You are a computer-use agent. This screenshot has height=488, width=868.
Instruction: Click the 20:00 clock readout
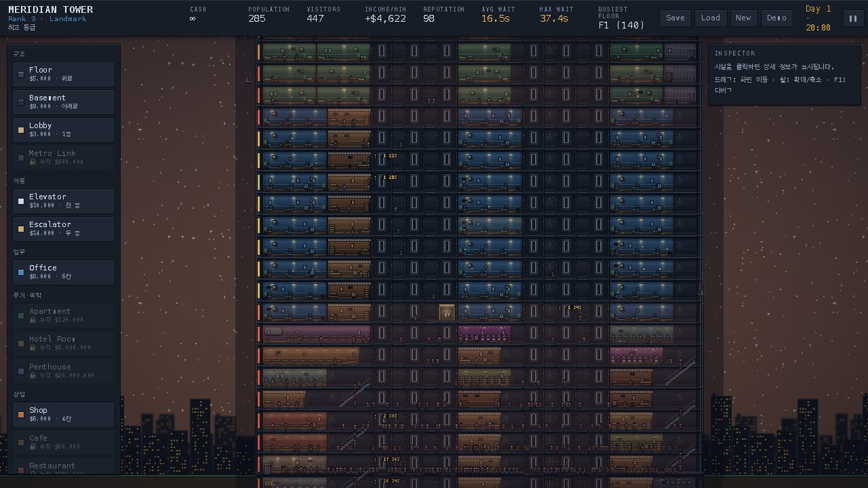pyautogui.click(x=818, y=28)
